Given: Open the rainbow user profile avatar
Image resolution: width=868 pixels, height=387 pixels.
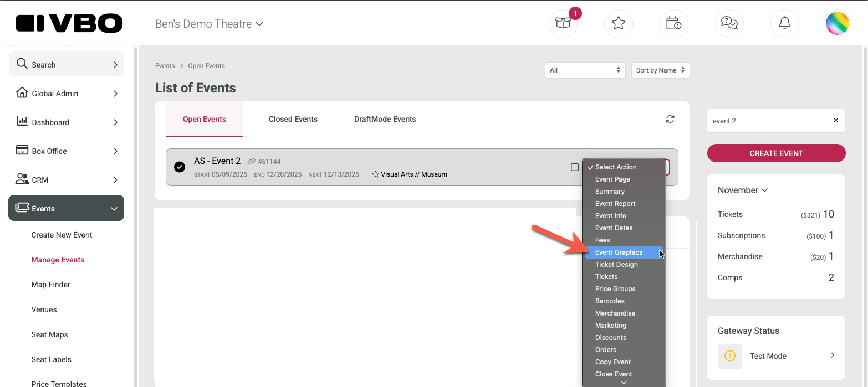Looking at the screenshot, I should [x=838, y=24].
